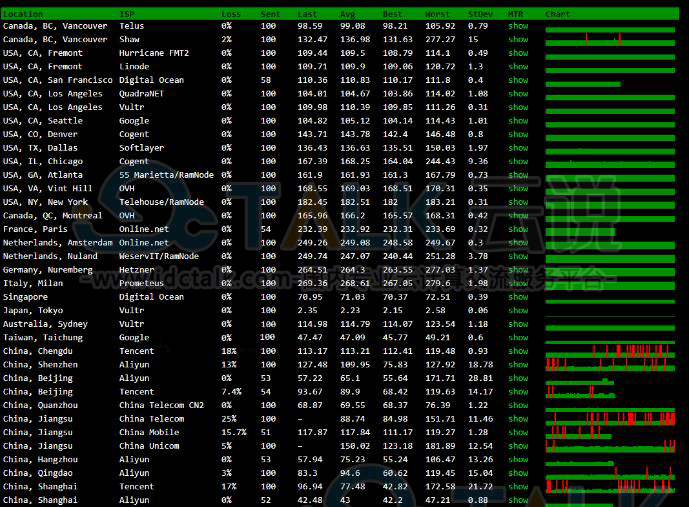This screenshot has height=507, width=690.
Task: Click the 7.4% loss value for Beijing Tencent
Action: point(231,392)
